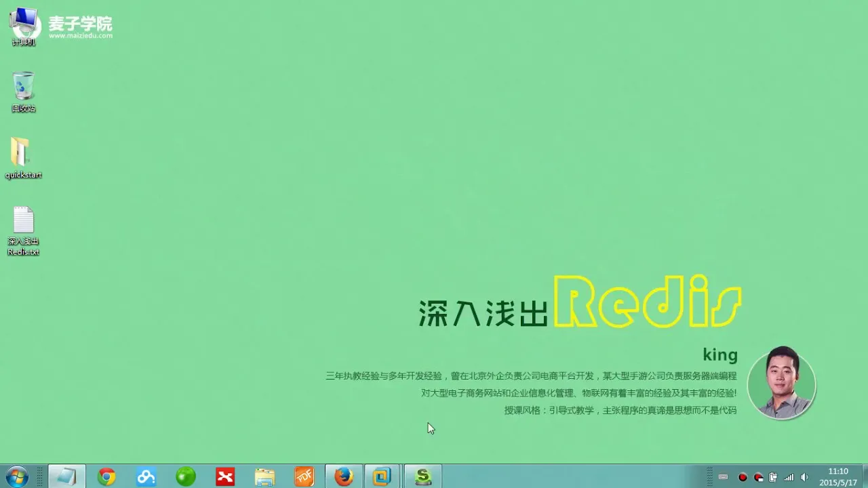Open the network signal tray icon

[x=789, y=477]
